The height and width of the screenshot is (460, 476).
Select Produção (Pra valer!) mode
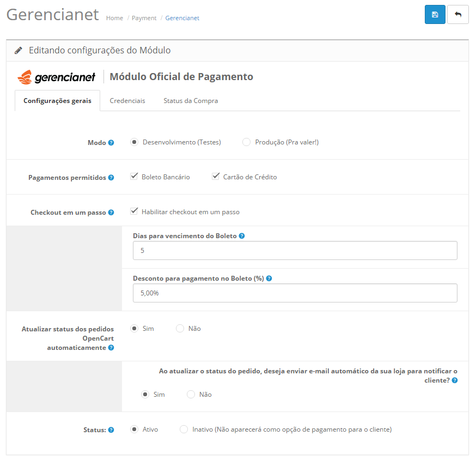click(x=246, y=142)
